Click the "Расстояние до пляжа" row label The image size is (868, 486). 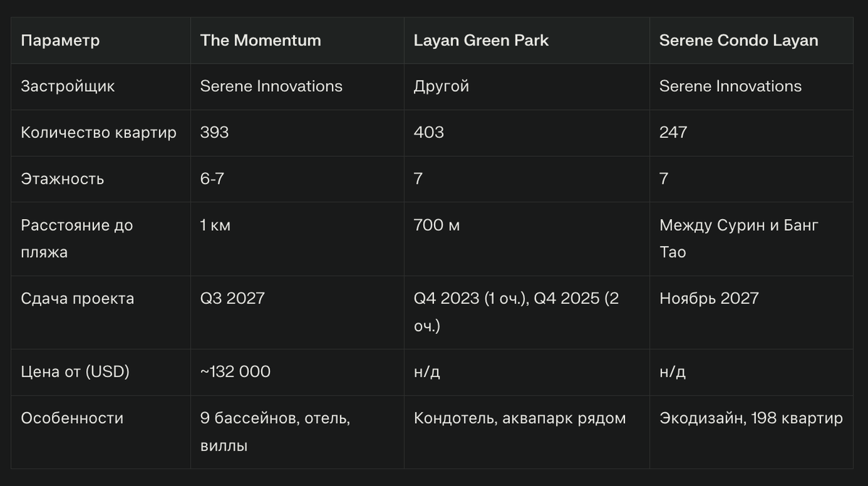point(77,239)
